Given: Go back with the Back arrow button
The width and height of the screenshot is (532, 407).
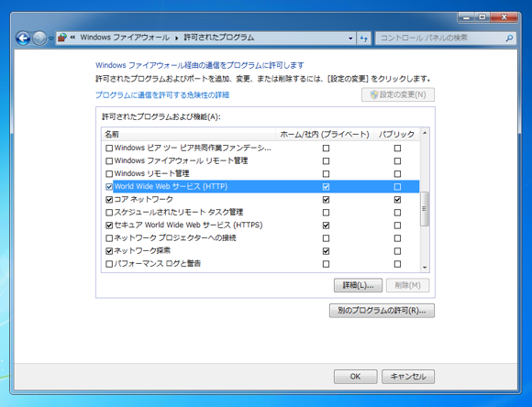Looking at the screenshot, I should [x=23, y=38].
